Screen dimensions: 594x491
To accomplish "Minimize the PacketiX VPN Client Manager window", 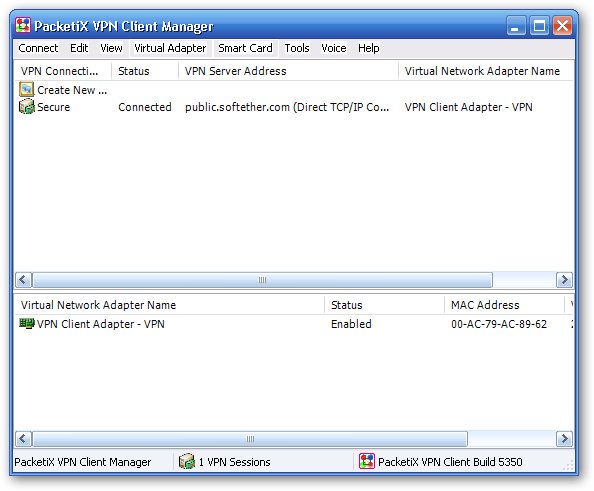I will [x=516, y=26].
